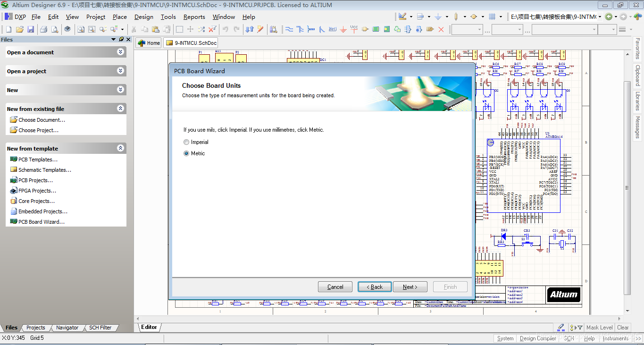Place No ERC red cross
The width and height of the screenshot is (644, 345).
tap(441, 29)
